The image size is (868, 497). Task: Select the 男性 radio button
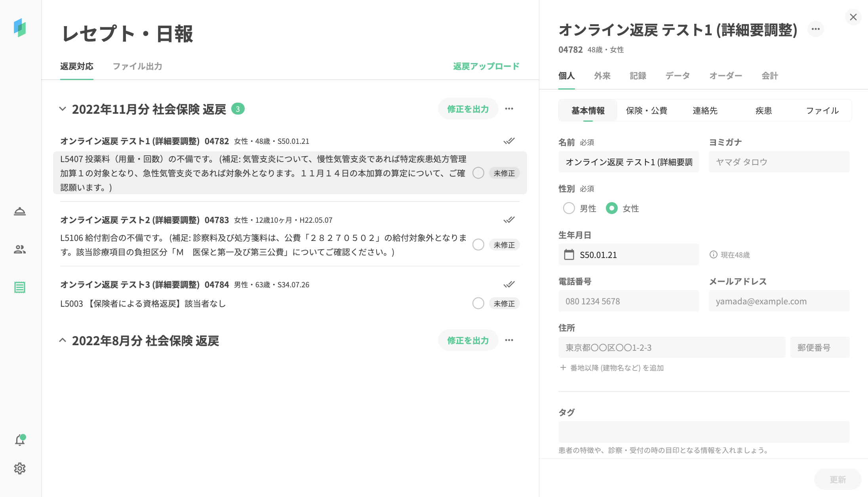click(569, 208)
